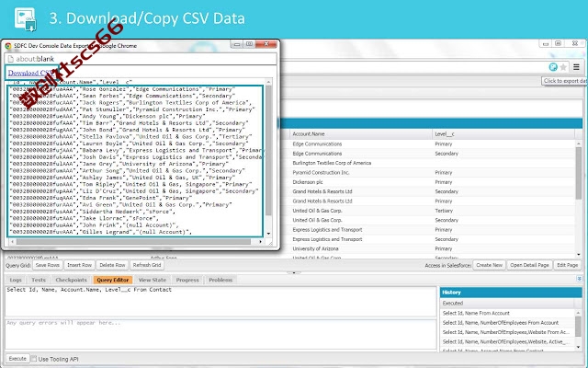Click the data export extension icon
Viewport: 588px width, 368px height.
553,67
